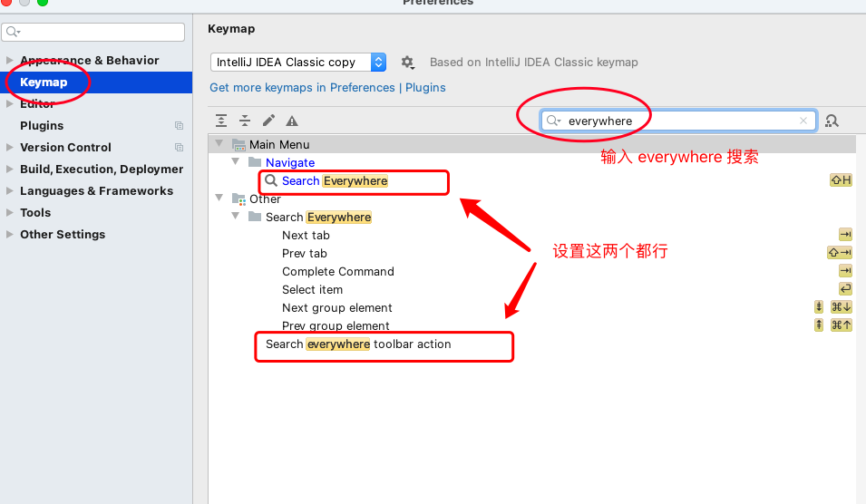Click the preferences sidebar search field
Screen dimensions: 866x504
[x=92, y=32]
